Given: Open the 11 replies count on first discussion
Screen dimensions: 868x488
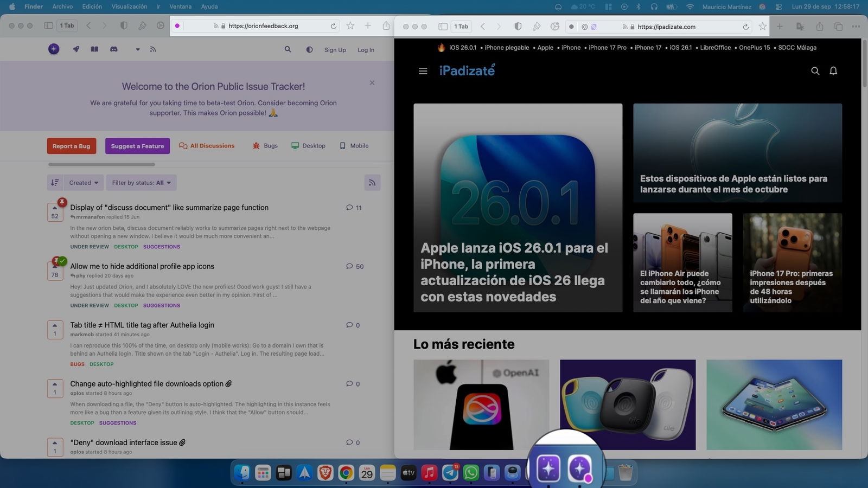Looking at the screenshot, I should (x=354, y=208).
